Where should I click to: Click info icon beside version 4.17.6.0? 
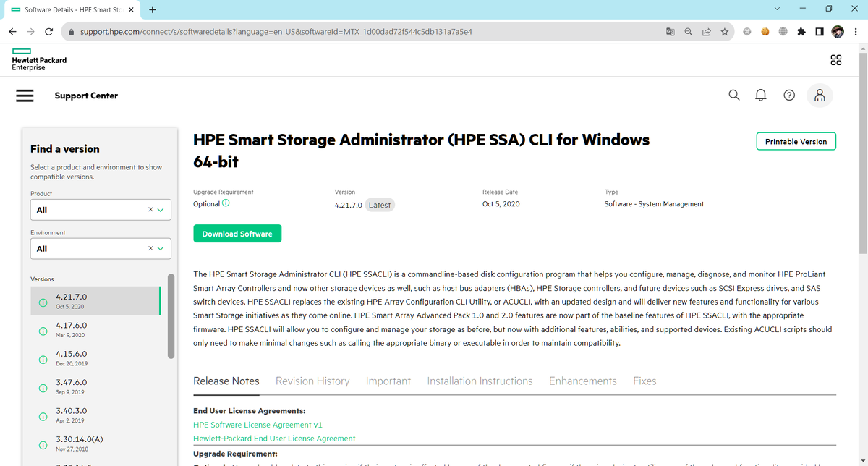pos(43,330)
